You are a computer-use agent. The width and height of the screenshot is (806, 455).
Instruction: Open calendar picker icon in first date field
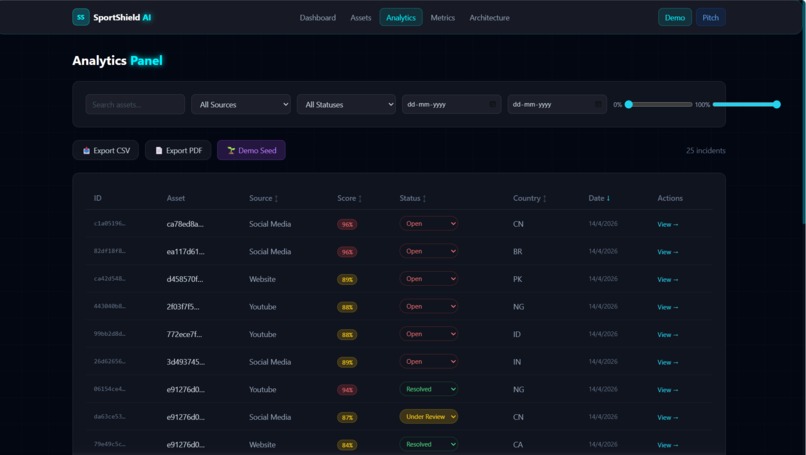click(x=492, y=104)
